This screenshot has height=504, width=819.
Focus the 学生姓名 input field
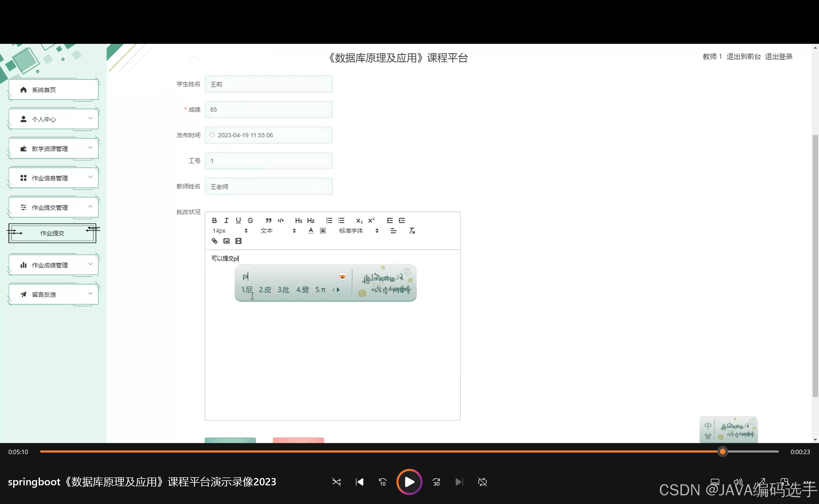pyautogui.click(x=269, y=84)
